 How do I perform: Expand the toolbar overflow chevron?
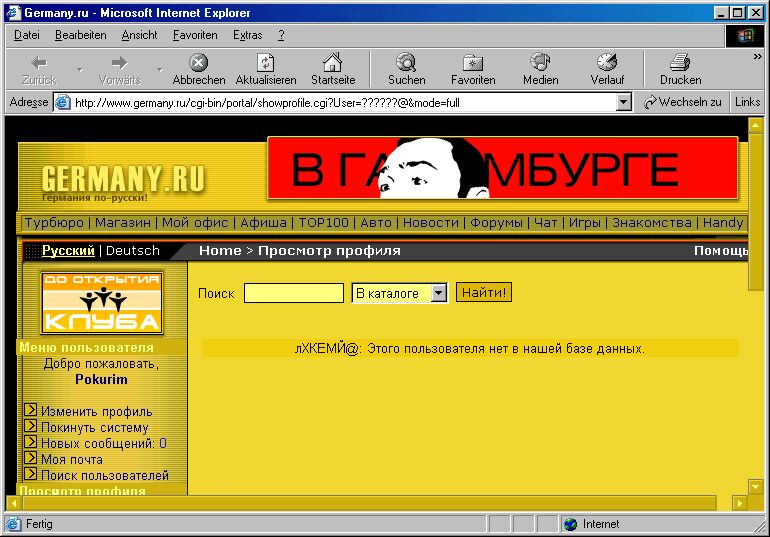pyautogui.click(x=757, y=57)
